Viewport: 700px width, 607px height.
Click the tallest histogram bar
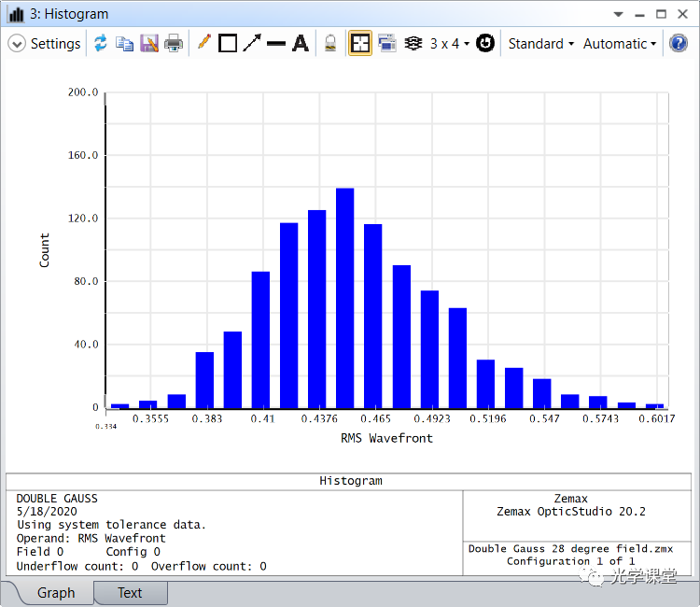[344, 299]
